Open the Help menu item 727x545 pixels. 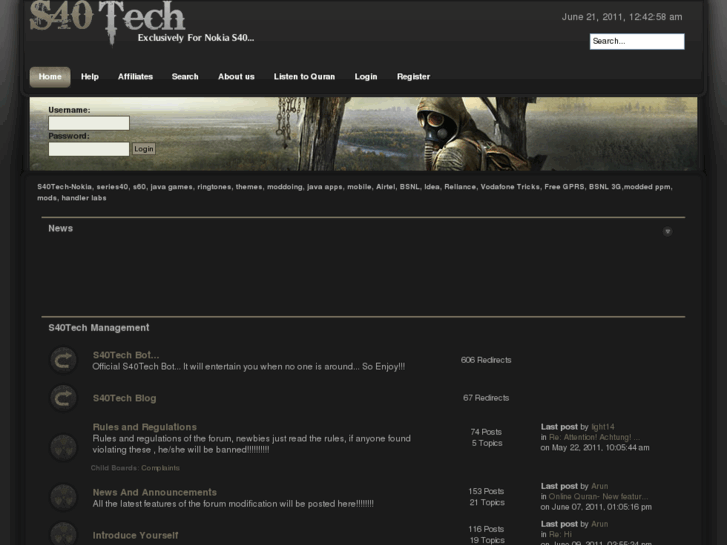click(x=90, y=77)
